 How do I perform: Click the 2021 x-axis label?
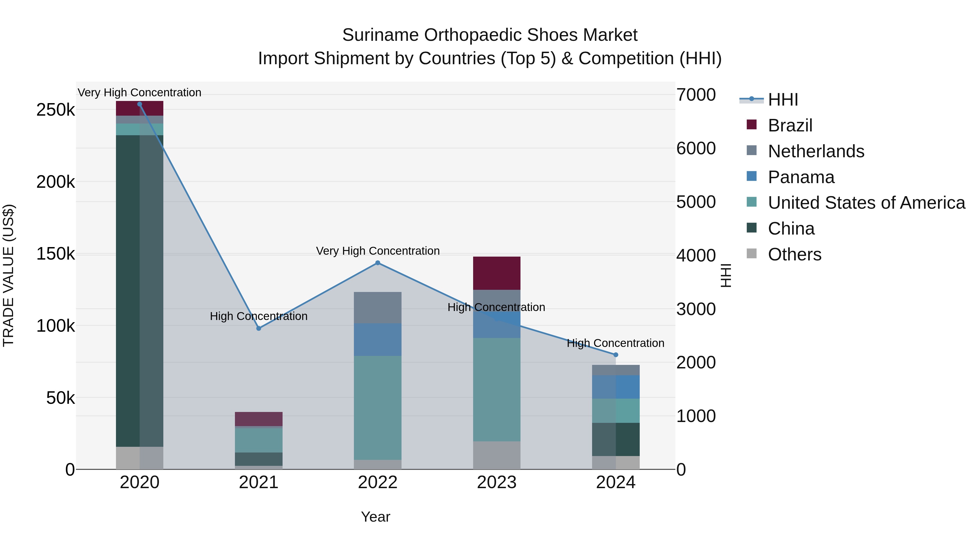pyautogui.click(x=259, y=482)
